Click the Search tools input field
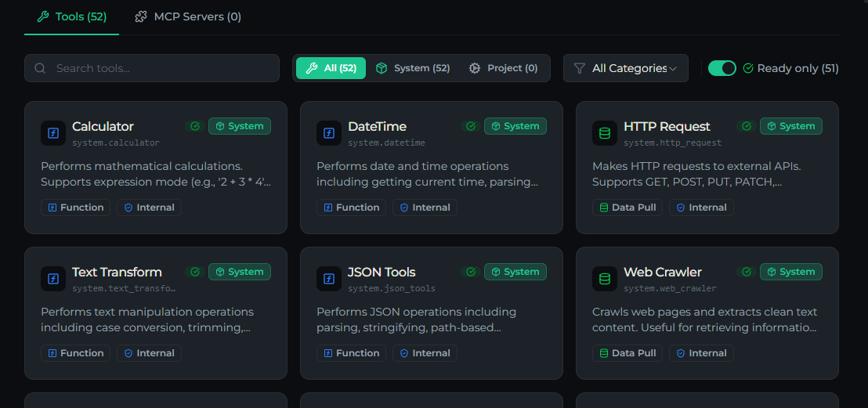Screen dimensions: 868x408 point(152,68)
